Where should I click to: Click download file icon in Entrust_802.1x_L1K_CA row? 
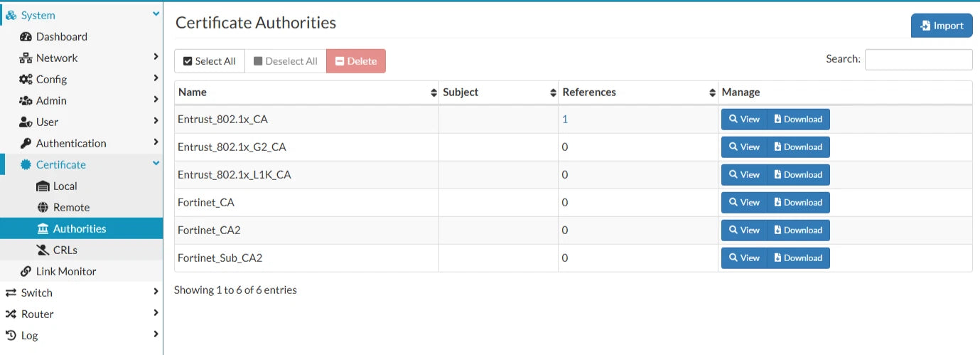coord(777,174)
